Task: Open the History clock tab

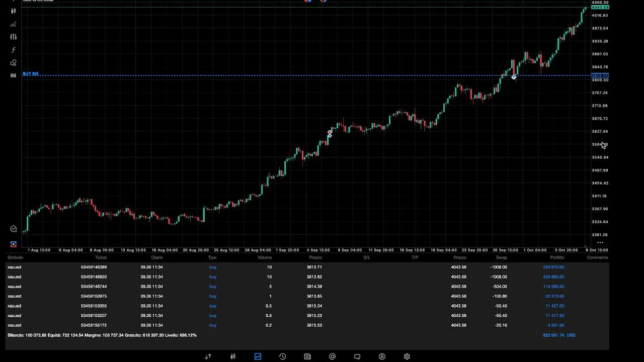Action: pyautogui.click(x=282, y=356)
